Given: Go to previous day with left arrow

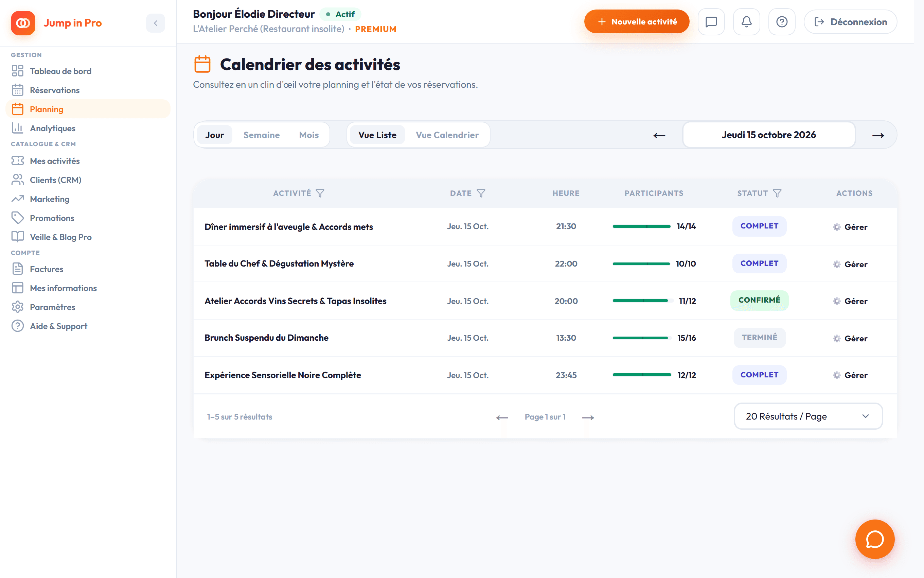Looking at the screenshot, I should pos(659,135).
